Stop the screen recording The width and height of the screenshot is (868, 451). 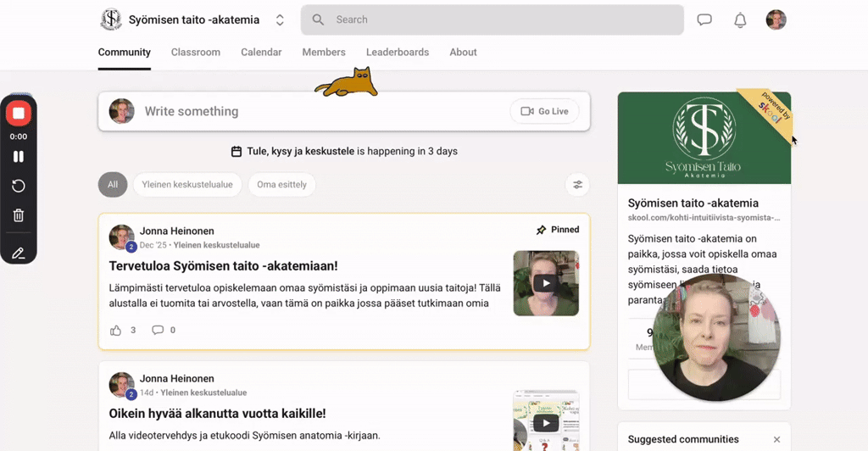[19, 114]
